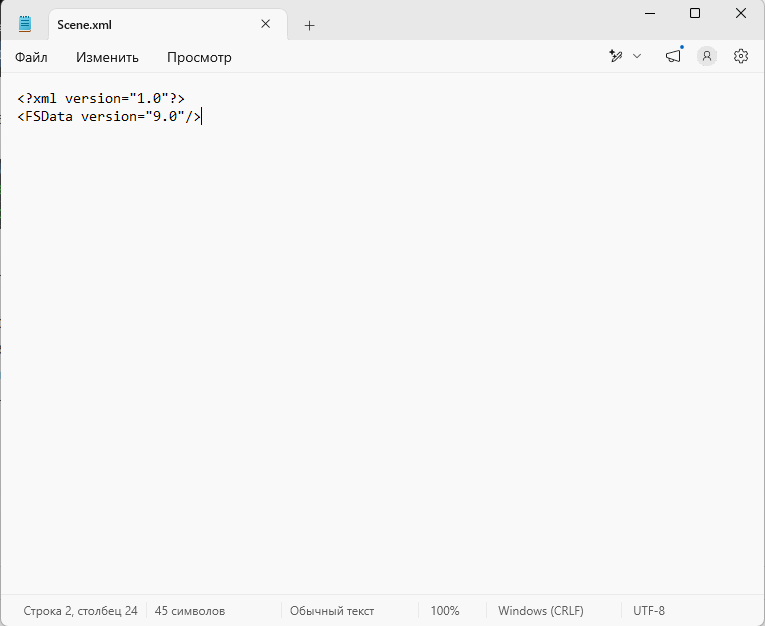Open the Файл menu
This screenshot has width=765, height=626.
31,58
